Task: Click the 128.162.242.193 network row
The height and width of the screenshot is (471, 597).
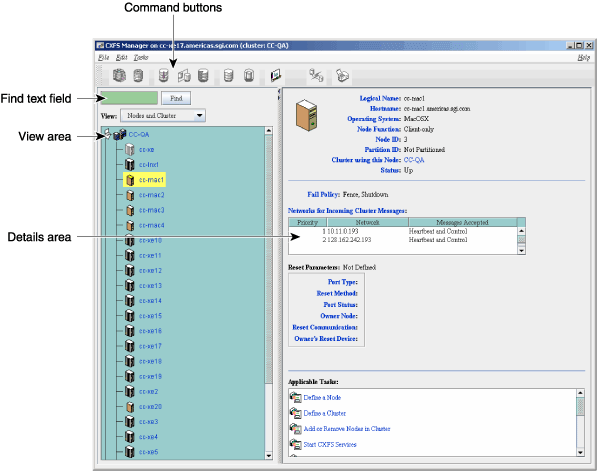Action: (x=403, y=240)
